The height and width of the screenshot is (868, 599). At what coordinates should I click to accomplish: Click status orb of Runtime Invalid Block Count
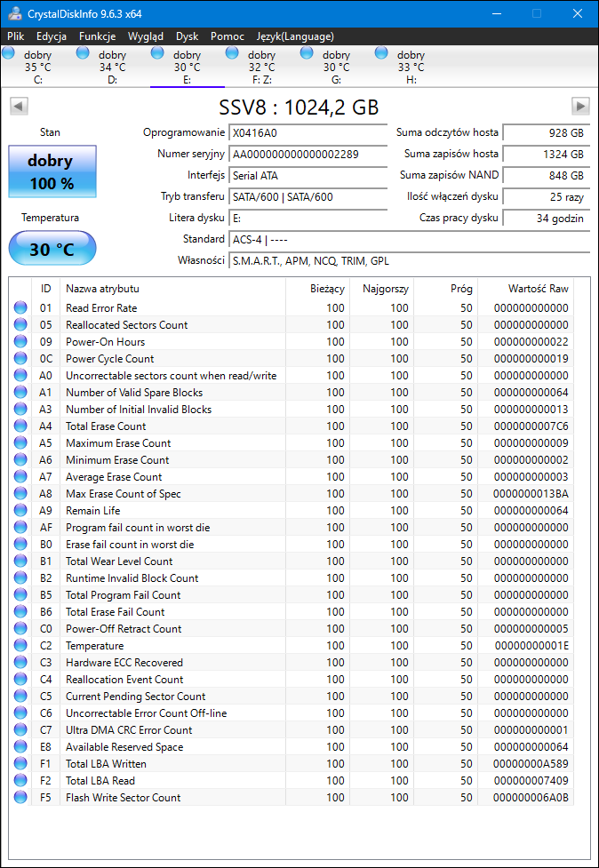(20, 578)
